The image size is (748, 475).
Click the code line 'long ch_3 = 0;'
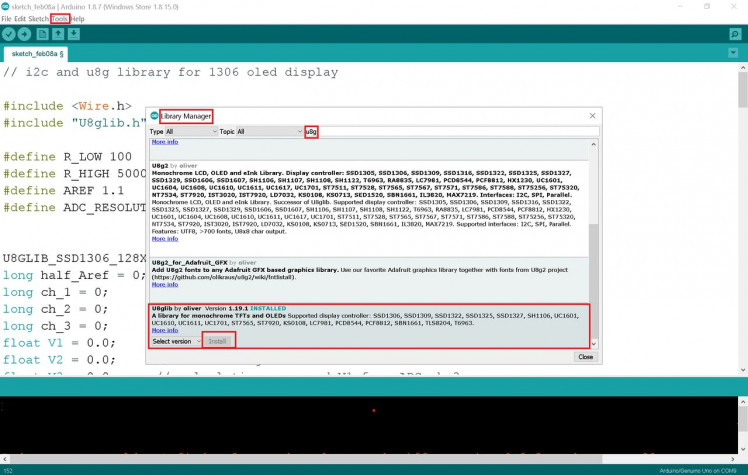55,326
